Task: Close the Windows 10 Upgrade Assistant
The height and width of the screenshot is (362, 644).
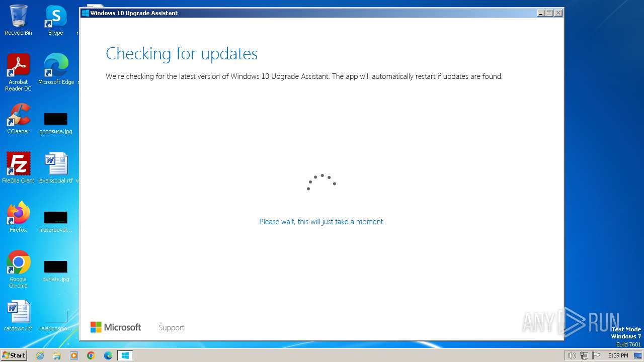Action: pyautogui.click(x=558, y=13)
